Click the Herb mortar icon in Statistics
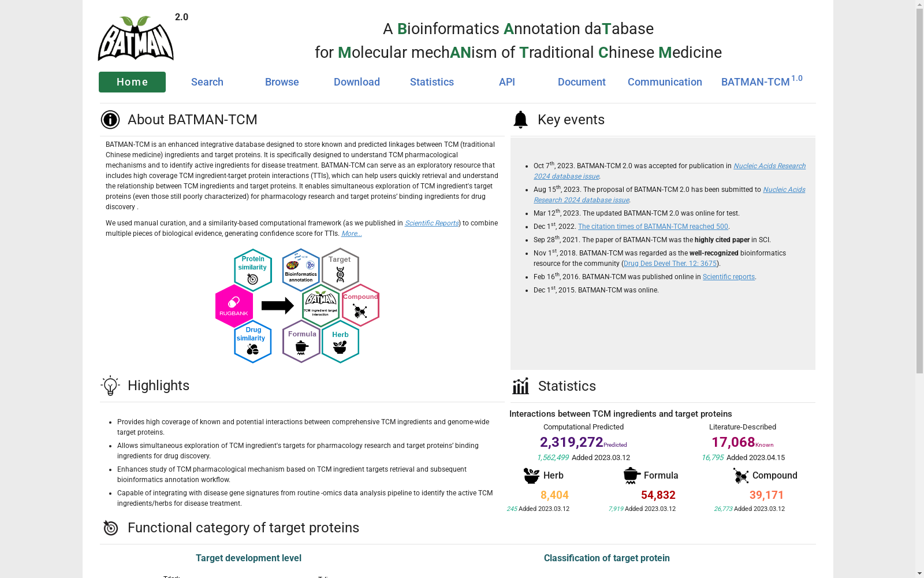The image size is (924, 578). click(x=531, y=476)
